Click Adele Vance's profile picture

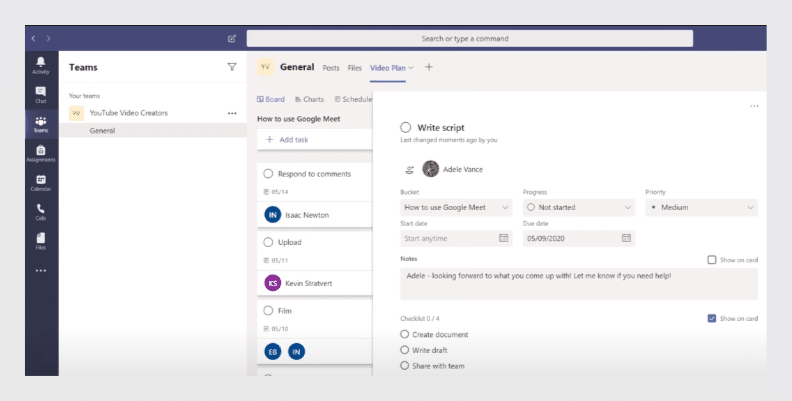[x=430, y=169]
